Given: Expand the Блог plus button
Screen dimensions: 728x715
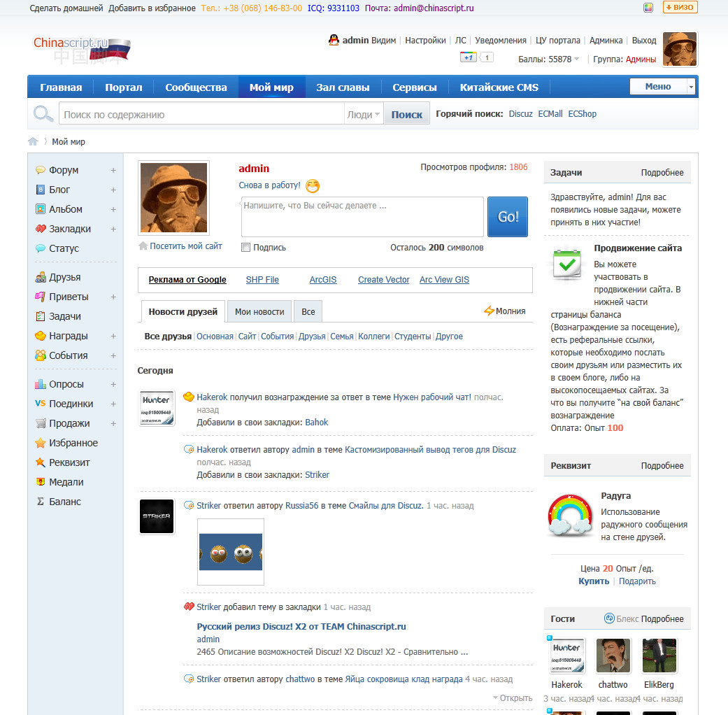Looking at the screenshot, I should 113,190.
